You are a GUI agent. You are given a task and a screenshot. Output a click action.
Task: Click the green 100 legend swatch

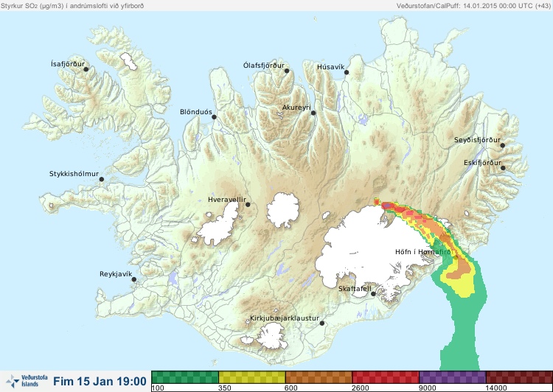[185, 377]
